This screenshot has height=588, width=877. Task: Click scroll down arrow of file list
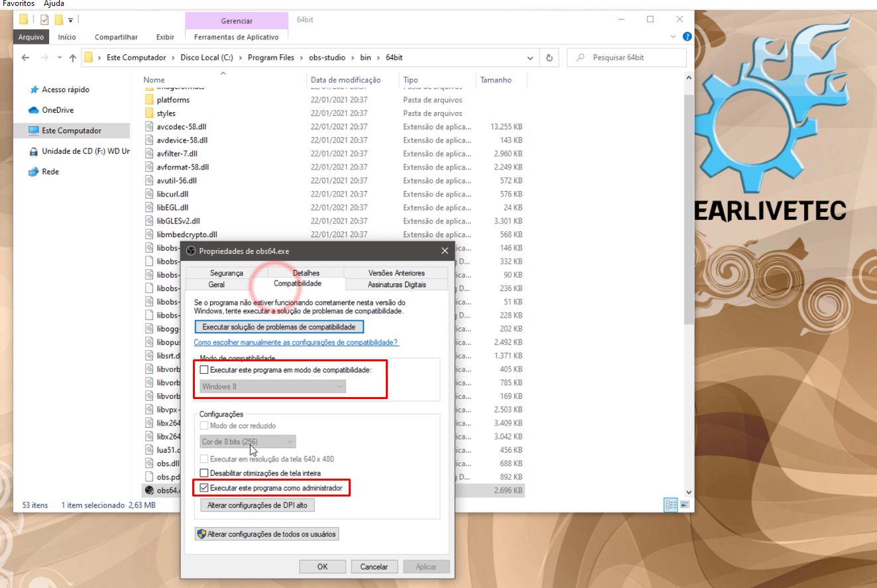pos(689,492)
